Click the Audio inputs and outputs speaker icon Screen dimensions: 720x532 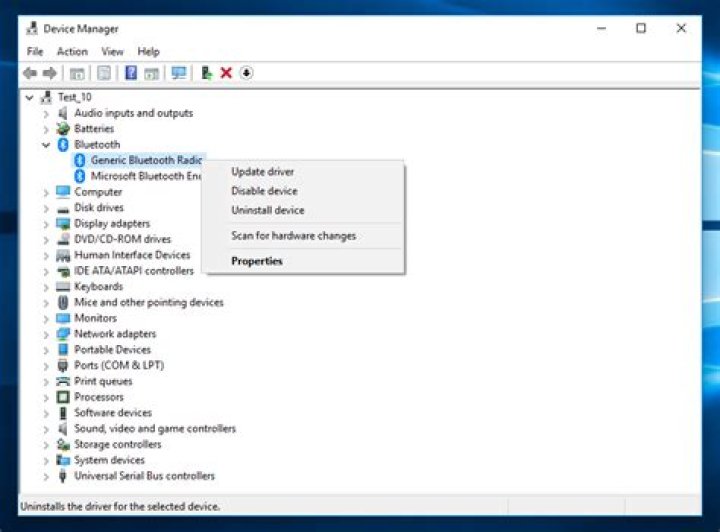[63, 113]
